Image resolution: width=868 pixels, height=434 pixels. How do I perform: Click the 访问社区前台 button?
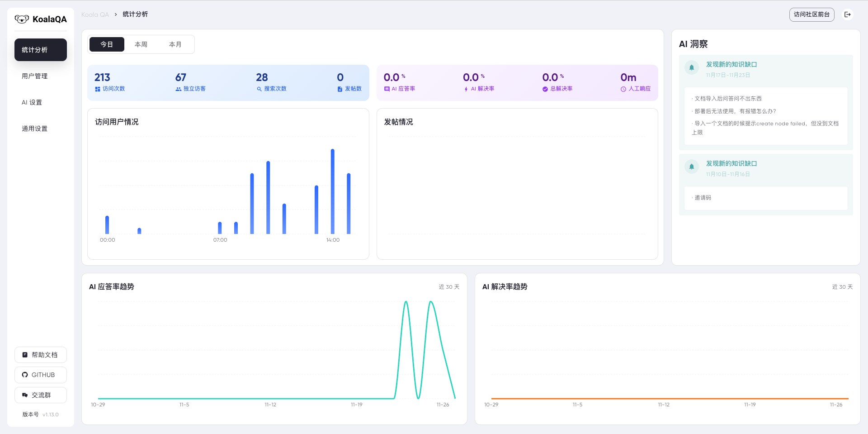tap(812, 14)
